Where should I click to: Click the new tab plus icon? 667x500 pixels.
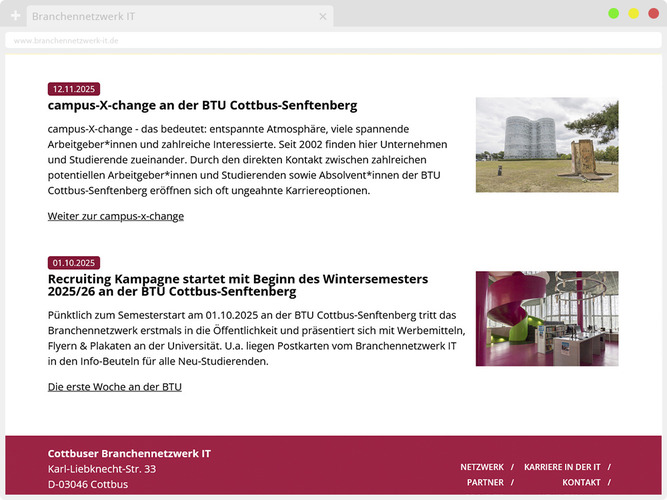pos(15,16)
